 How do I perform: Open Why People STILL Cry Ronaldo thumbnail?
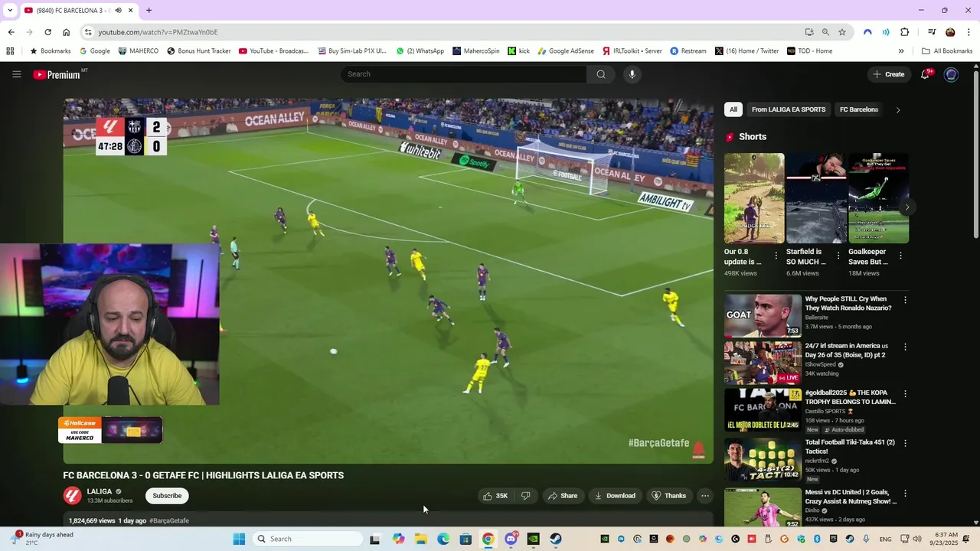pos(763,316)
